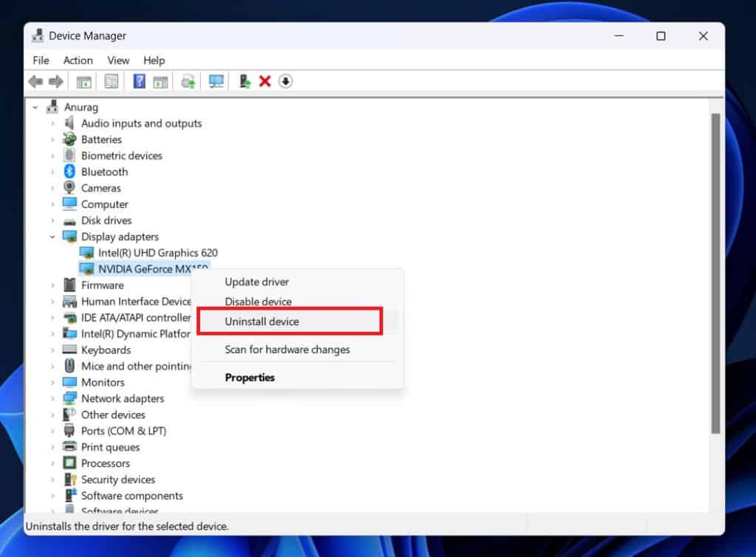Collapse the Display adapters category
Image resolution: width=756 pixels, height=557 pixels.
(52, 236)
